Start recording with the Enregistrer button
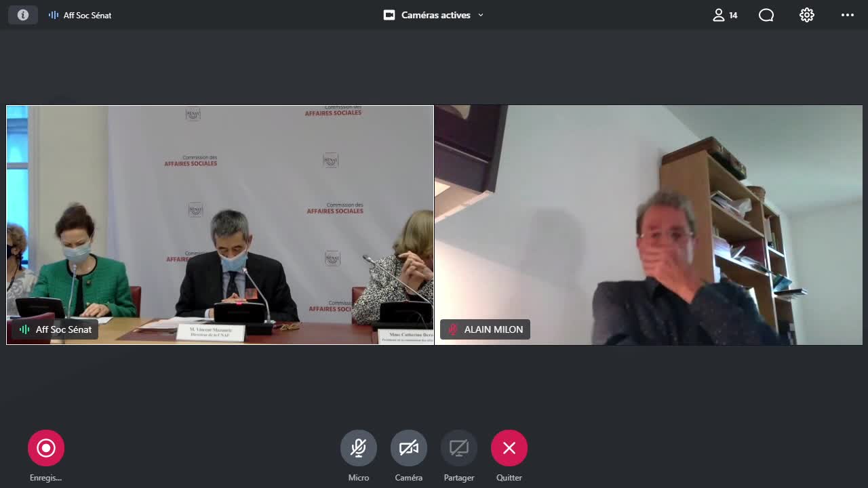 click(46, 448)
